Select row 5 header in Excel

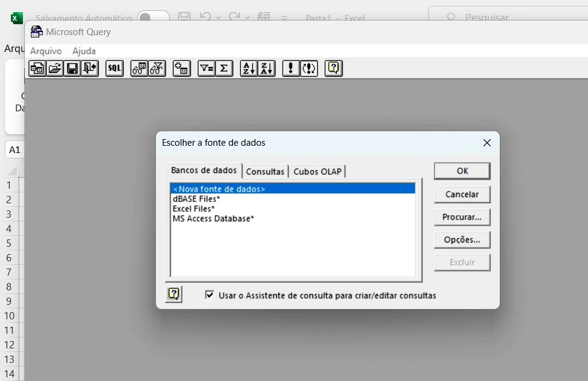[x=9, y=243]
